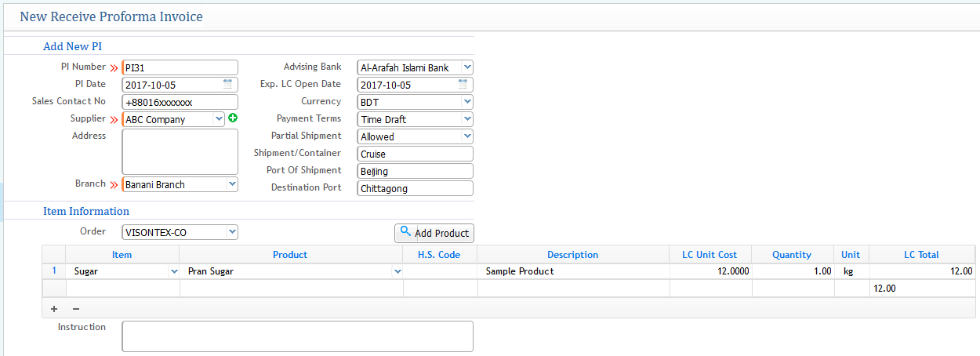
Task: Click the PI Number input field
Action: [180, 67]
